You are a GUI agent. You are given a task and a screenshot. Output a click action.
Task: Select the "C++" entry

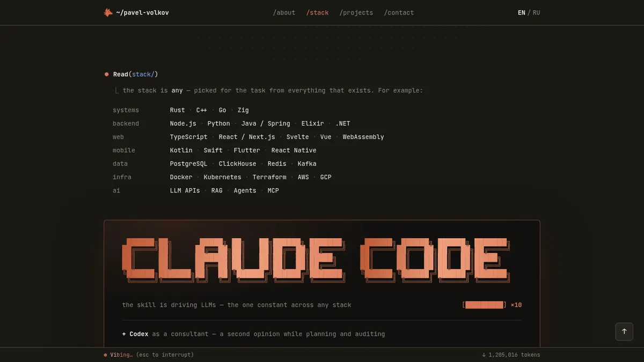(202, 110)
